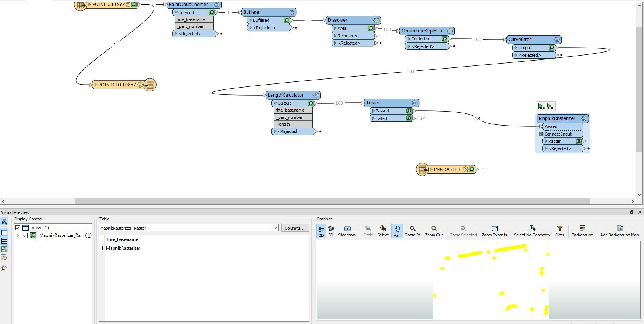The image size is (644, 324).
Task: Activate the Select tool in Graphics toolbar
Action: (383, 231)
